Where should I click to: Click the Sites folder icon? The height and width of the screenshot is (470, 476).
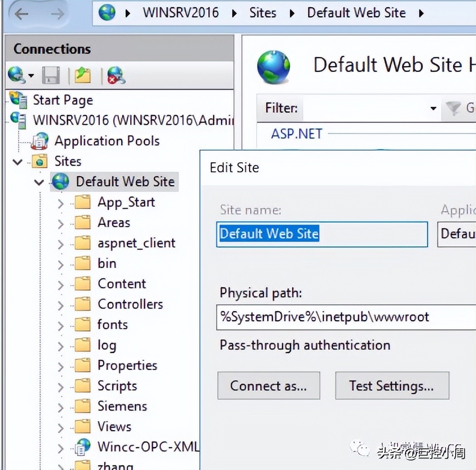(x=40, y=161)
